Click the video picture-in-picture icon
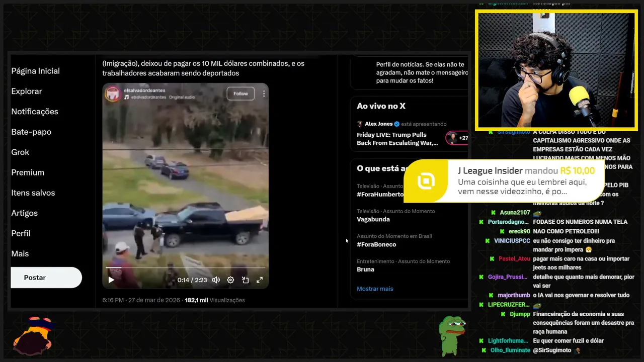The width and height of the screenshot is (644, 362). [x=245, y=280]
